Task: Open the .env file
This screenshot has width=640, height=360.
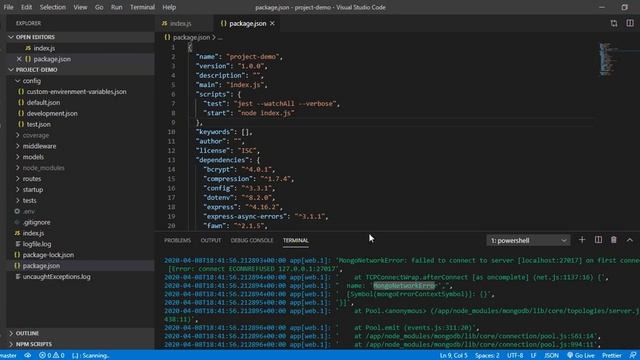Action: [29, 211]
